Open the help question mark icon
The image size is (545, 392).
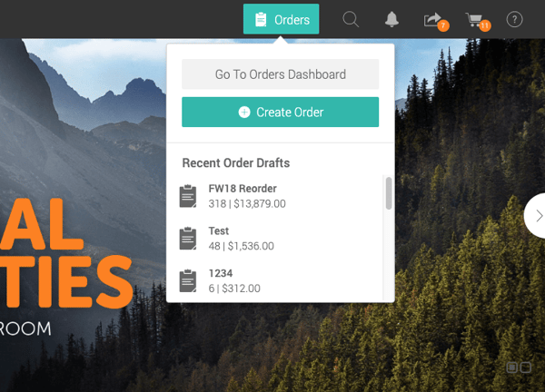click(x=514, y=19)
